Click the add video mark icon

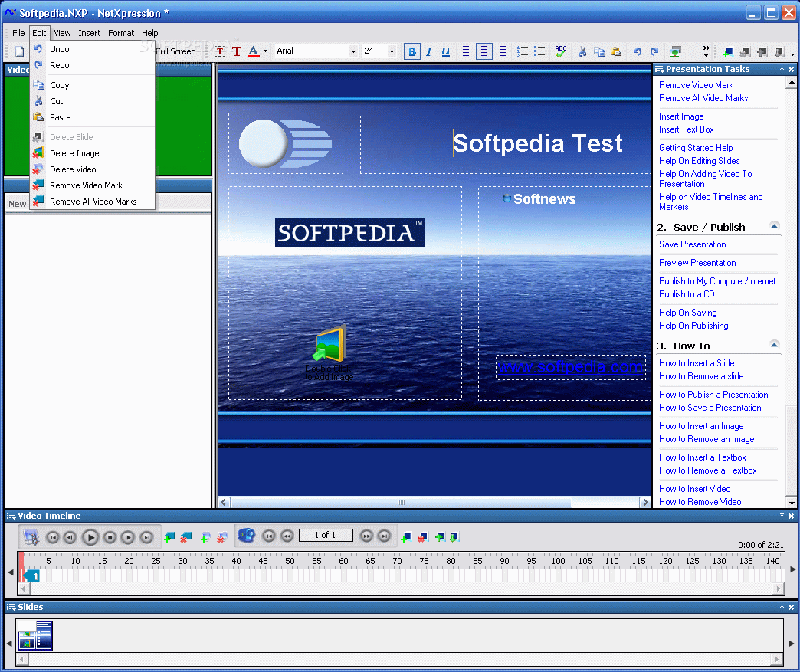170,537
